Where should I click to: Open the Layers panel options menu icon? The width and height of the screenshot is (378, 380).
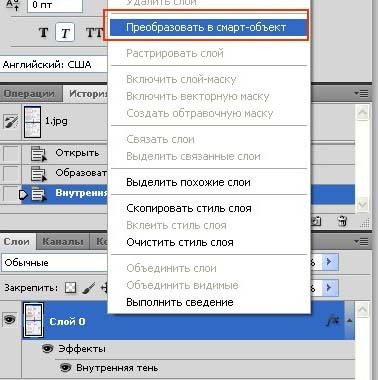coord(361,241)
